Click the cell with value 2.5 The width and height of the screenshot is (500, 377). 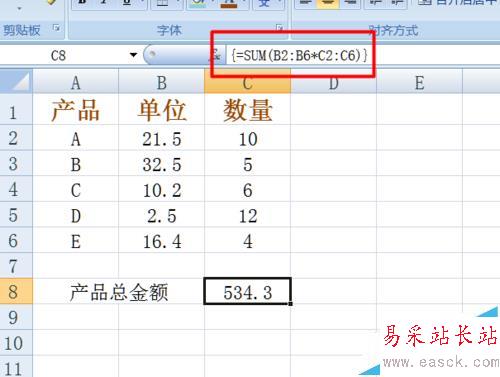click(x=162, y=214)
